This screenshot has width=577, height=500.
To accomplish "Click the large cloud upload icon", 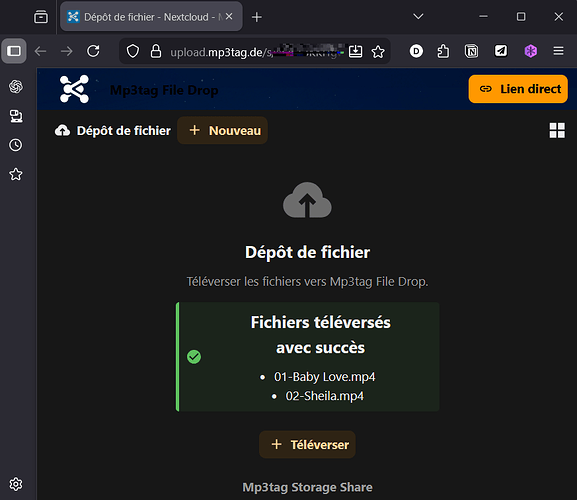I will (307, 200).
